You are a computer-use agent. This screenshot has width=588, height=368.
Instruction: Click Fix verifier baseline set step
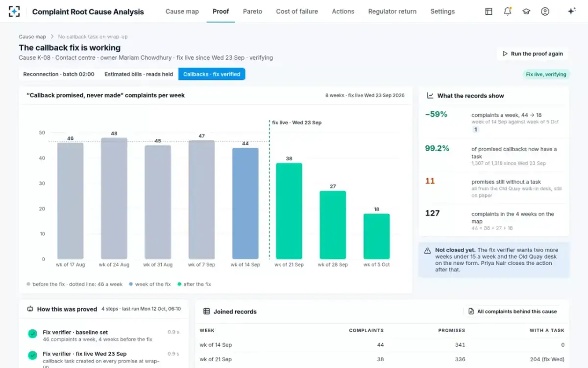click(104, 336)
